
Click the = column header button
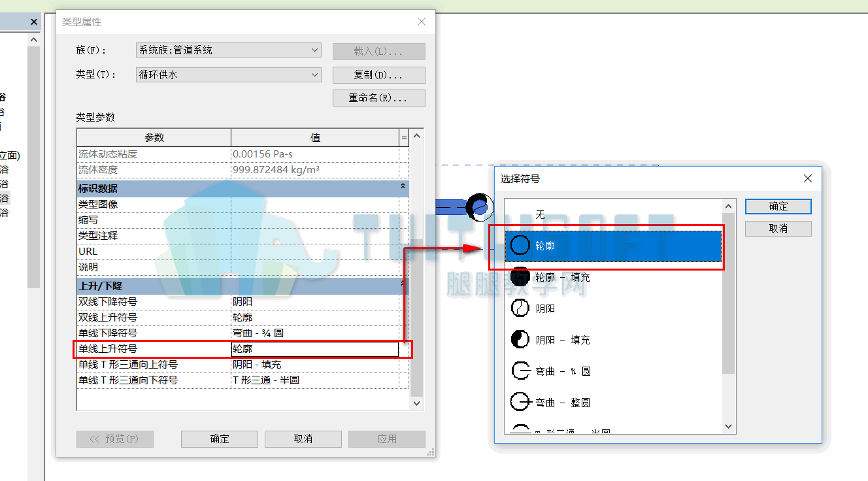tap(404, 138)
